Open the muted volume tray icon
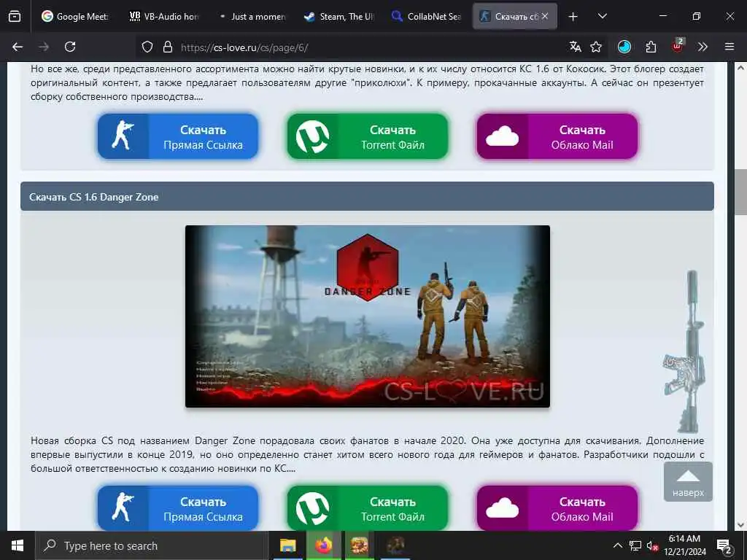The width and height of the screenshot is (747, 560). pyautogui.click(x=651, y=545)
